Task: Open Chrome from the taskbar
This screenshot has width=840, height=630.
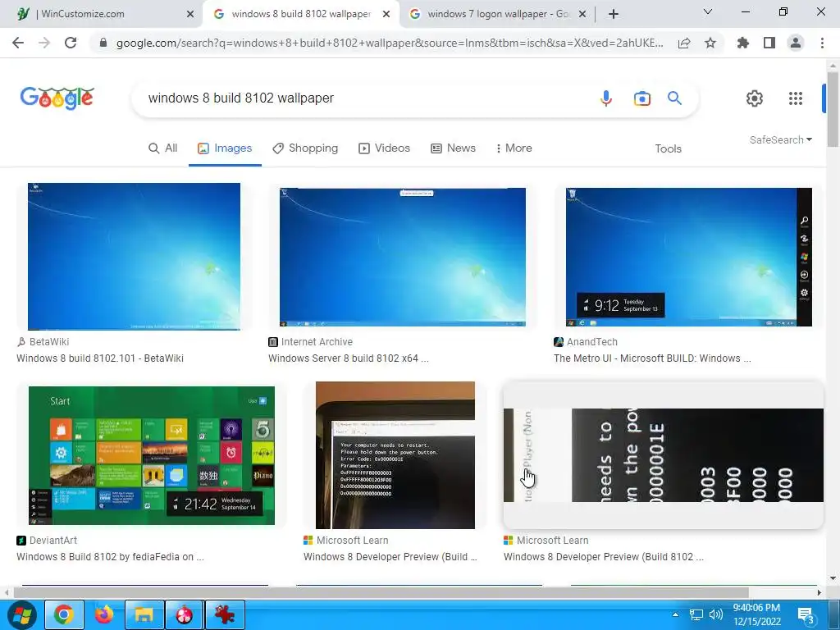Action: click(x=64, y=614)
